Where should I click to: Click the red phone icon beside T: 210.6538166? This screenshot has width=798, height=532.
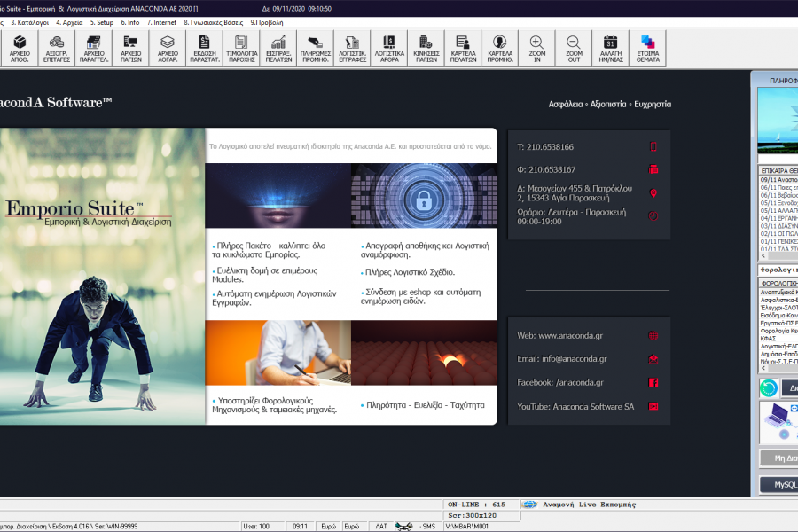pyautogui.click(x=653, y=146)
